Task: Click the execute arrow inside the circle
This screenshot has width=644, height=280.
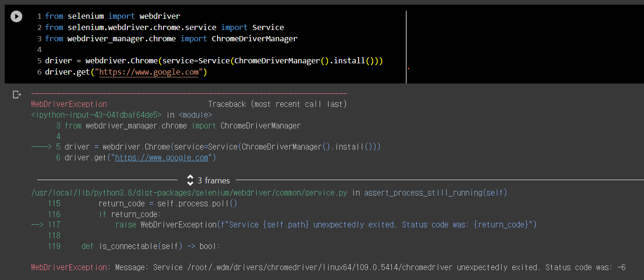Action: [16, 16]
